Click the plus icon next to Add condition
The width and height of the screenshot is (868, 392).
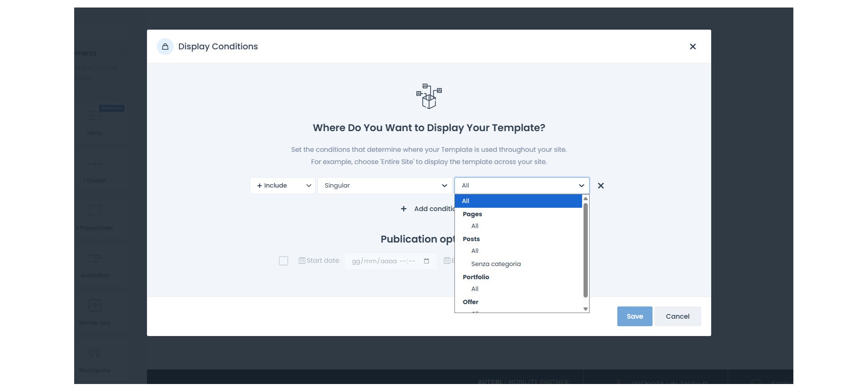pyautogui.click(x=404, y=209)
